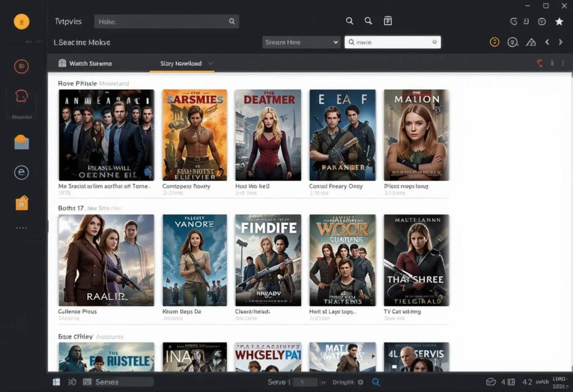
Task: Open the vertical three-dot menu in tab bar
Action: pyautogui.click(x=563, y=63)
